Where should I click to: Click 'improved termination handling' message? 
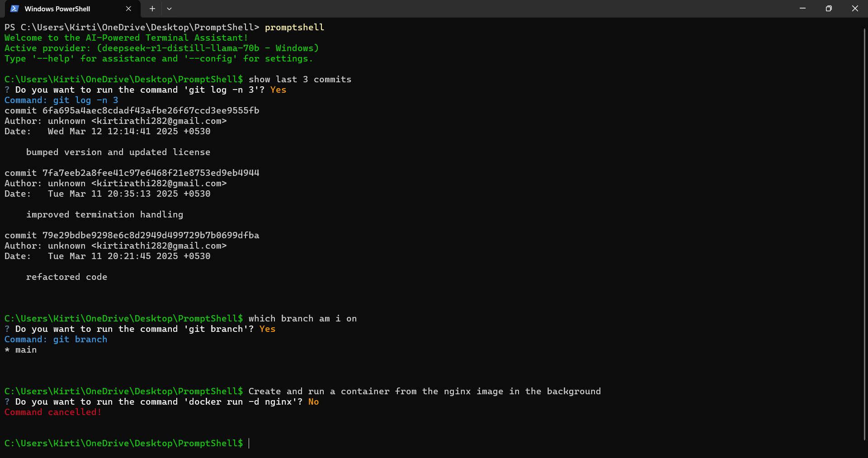(x=104, y=215)
